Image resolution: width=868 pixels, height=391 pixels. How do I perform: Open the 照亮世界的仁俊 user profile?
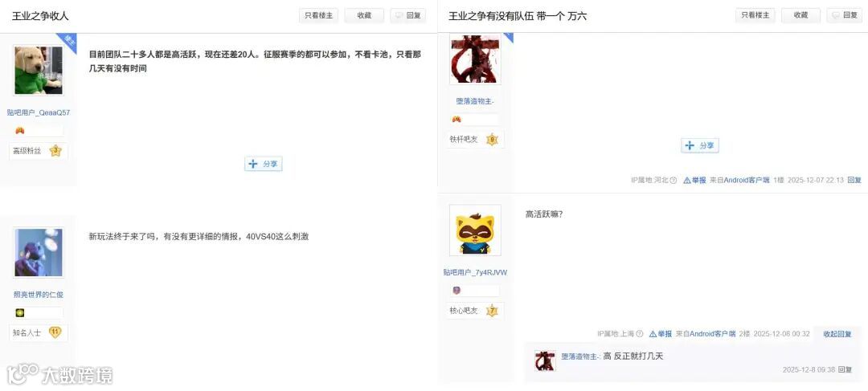tap(39, 295)
